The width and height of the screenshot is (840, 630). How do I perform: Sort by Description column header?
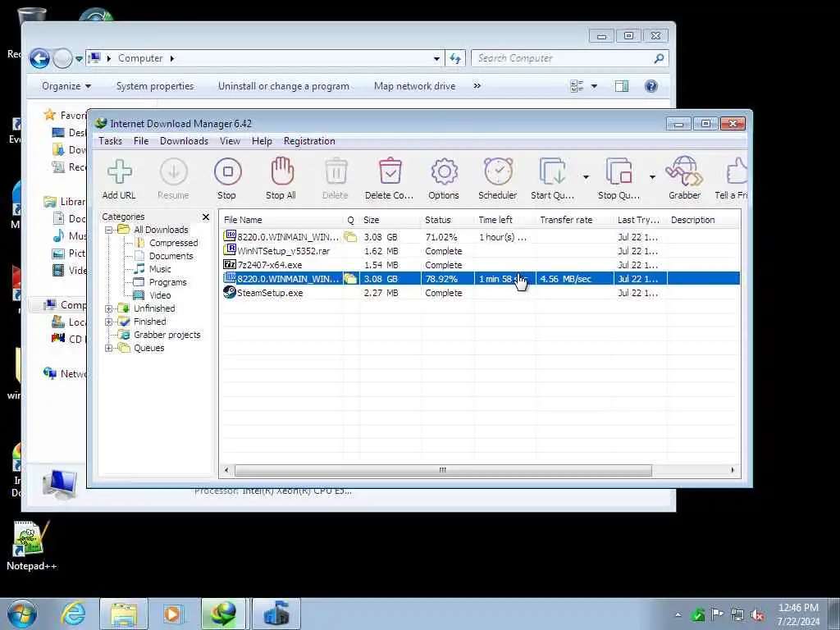click(703, 220)
